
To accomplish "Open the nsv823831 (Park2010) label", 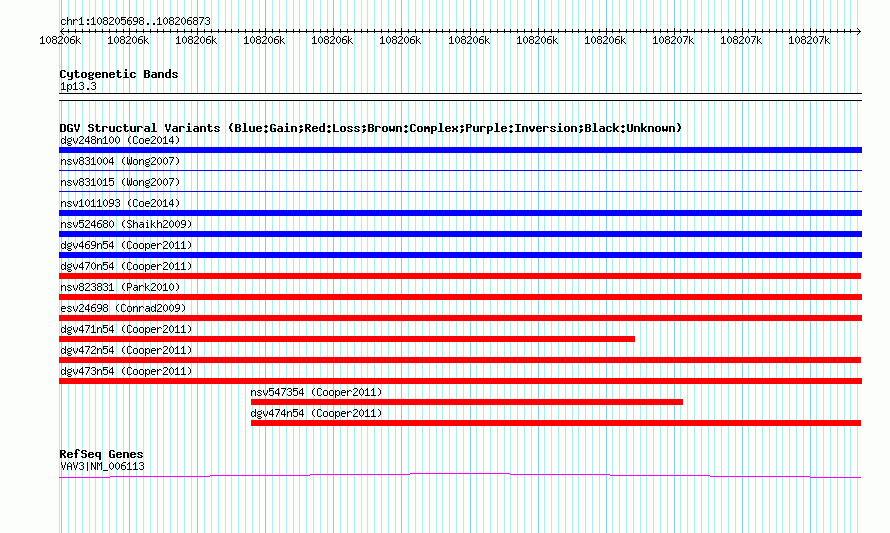I will (x=120, y=287).
